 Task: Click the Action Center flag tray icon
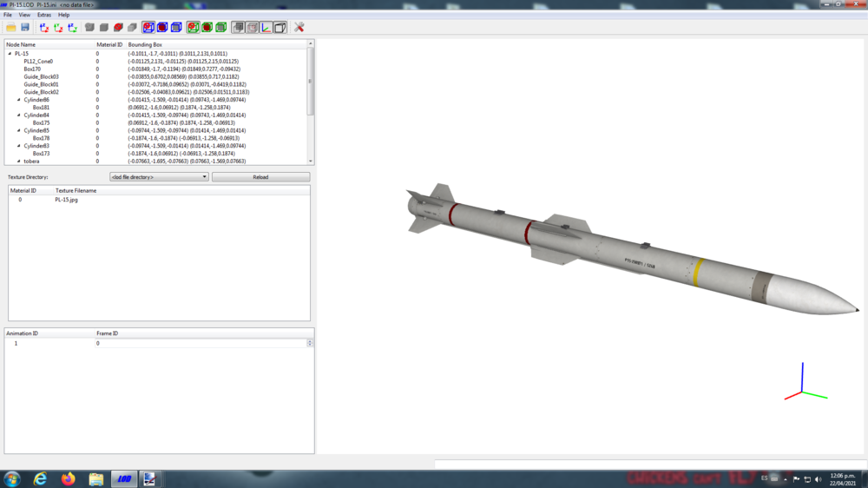[x=796, y=479]
